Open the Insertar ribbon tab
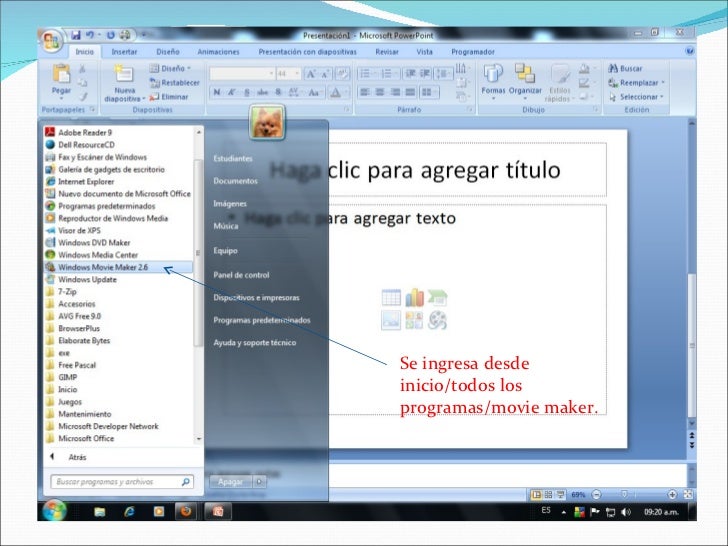728x546 pixels. [x=124, y=52]
